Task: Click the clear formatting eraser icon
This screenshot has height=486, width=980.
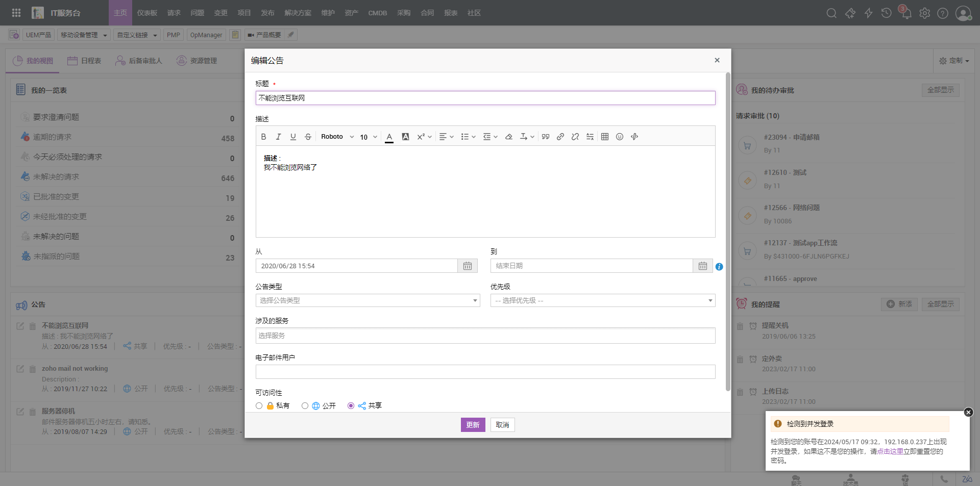Action: tap(509, 137)
